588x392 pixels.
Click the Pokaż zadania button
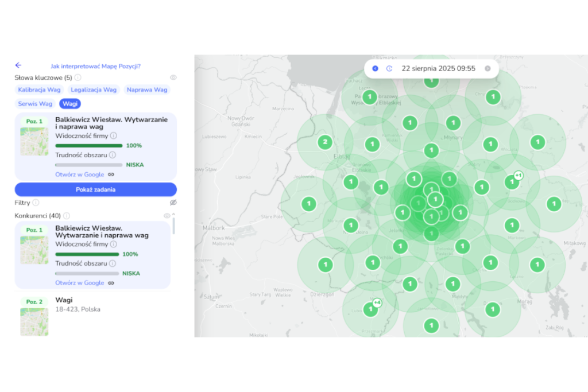click(96, 189)
